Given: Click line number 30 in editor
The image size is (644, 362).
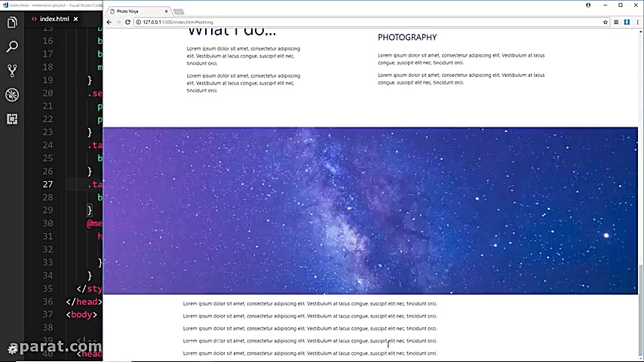Looking at the screenshot, I should (48, 223).
